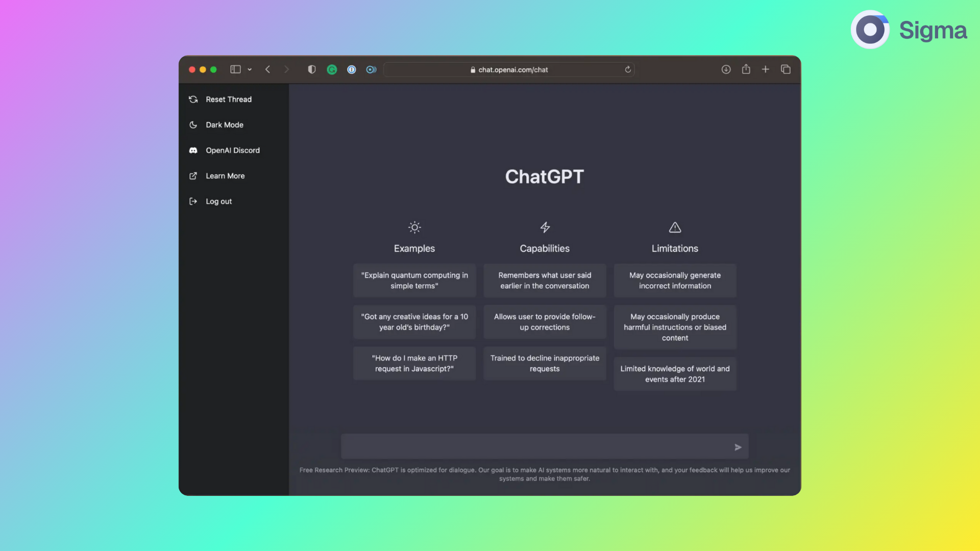The width and height of the screenshot is (980, 551).
Task: Open the 1Password extension icon
Action: tap(352, 69)
